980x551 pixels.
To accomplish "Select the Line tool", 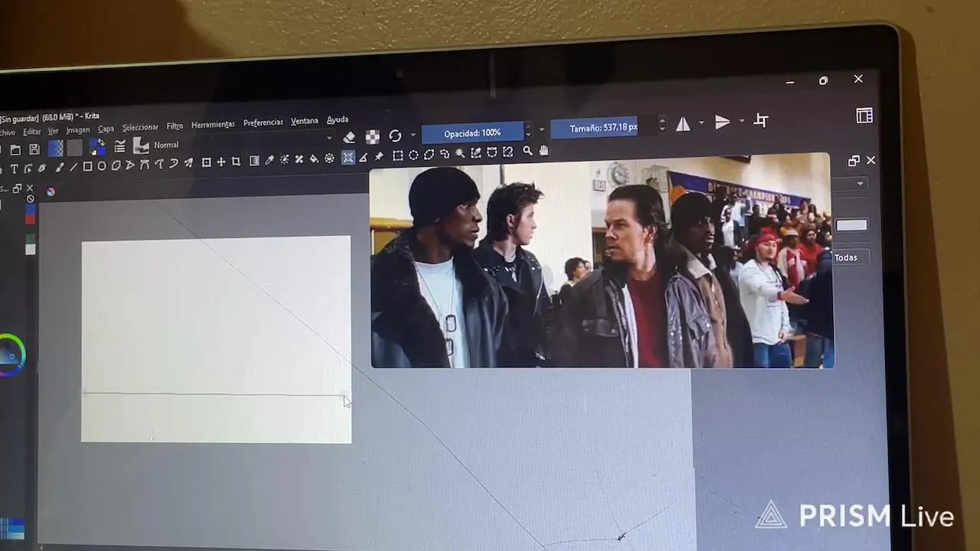I will click(73, 166).
